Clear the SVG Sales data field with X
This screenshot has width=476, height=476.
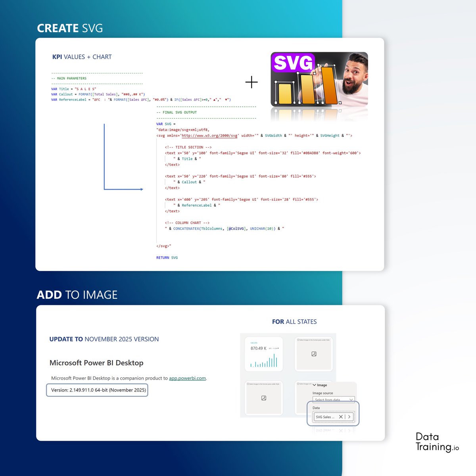click(341, 417)
